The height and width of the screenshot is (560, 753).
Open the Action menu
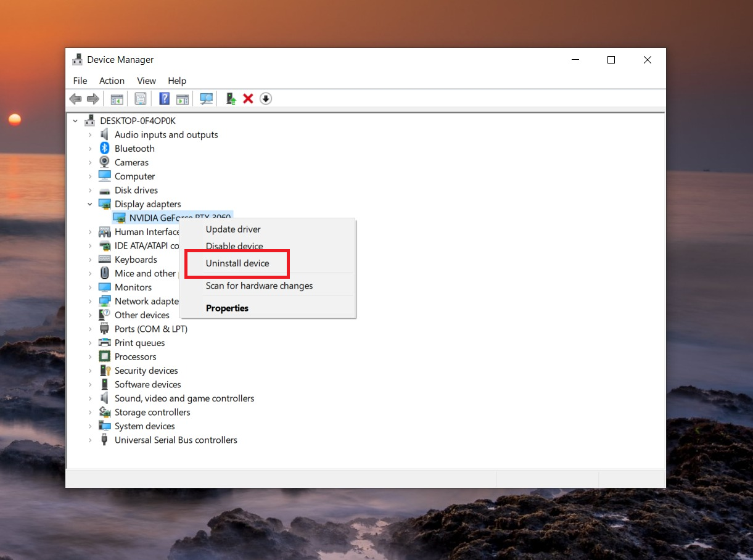pyautogui.click(x=112, y=81)
